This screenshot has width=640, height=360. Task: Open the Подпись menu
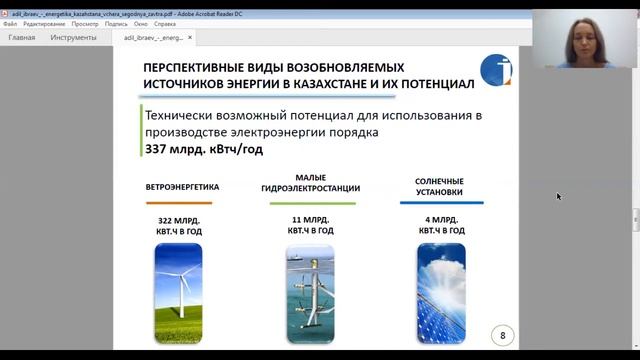[x=116, y=24]
